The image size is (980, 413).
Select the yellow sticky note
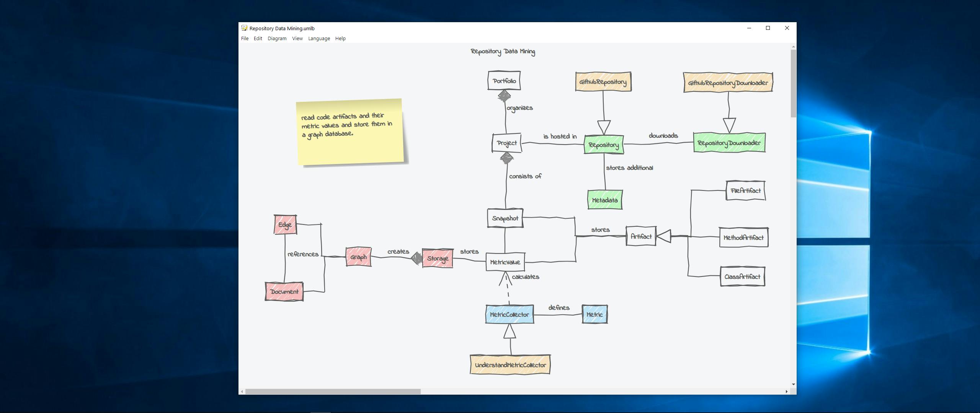[350, 132]
